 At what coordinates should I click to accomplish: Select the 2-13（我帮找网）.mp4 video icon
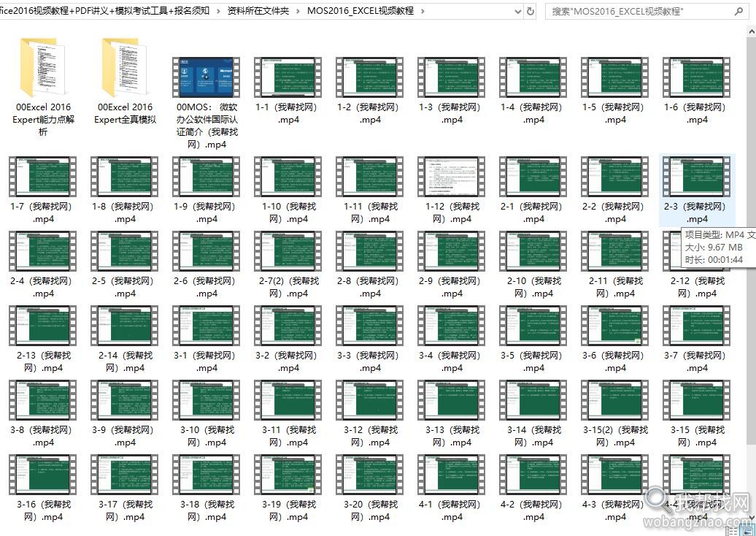43,326
